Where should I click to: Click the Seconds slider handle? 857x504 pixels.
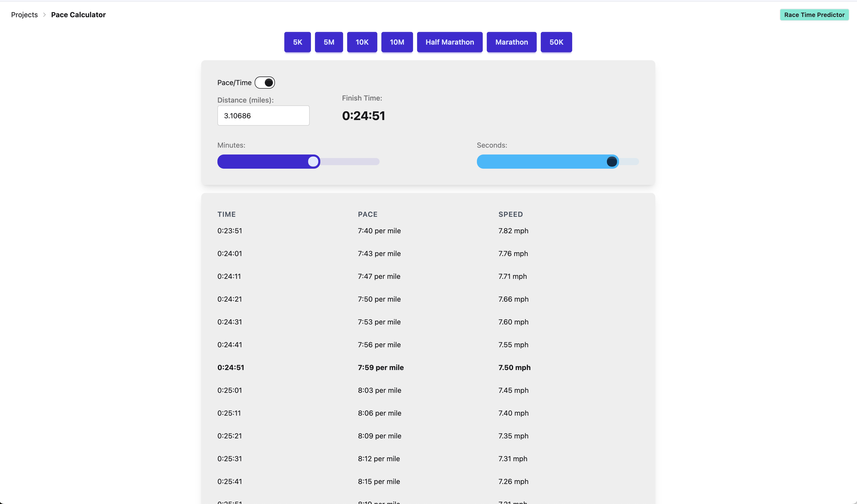611,161
